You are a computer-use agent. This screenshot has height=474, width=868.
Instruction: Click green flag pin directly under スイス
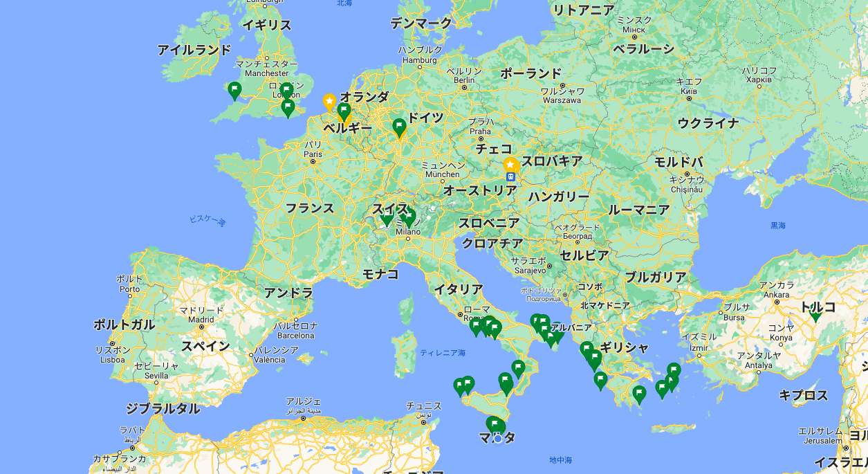pos(387,219)
